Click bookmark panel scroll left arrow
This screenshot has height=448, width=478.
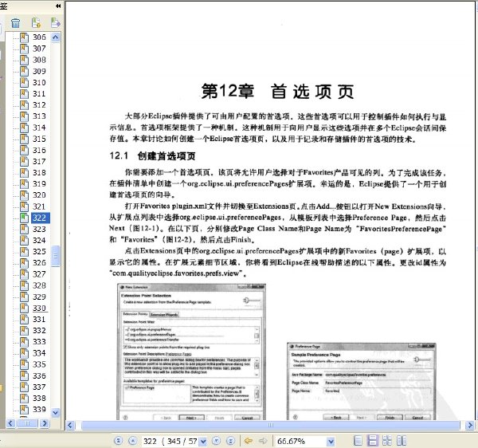[10, 423]
